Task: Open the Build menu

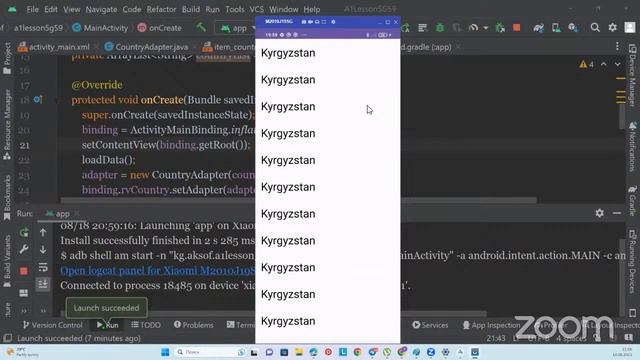Action: tap(191, 9)
